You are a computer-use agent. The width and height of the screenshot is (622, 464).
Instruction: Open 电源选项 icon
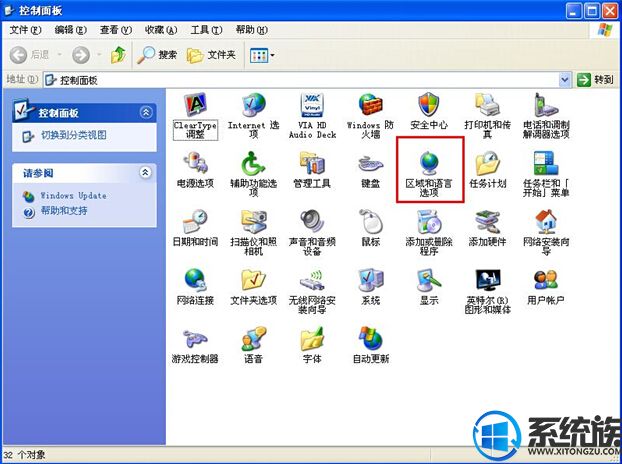[195, 163]
